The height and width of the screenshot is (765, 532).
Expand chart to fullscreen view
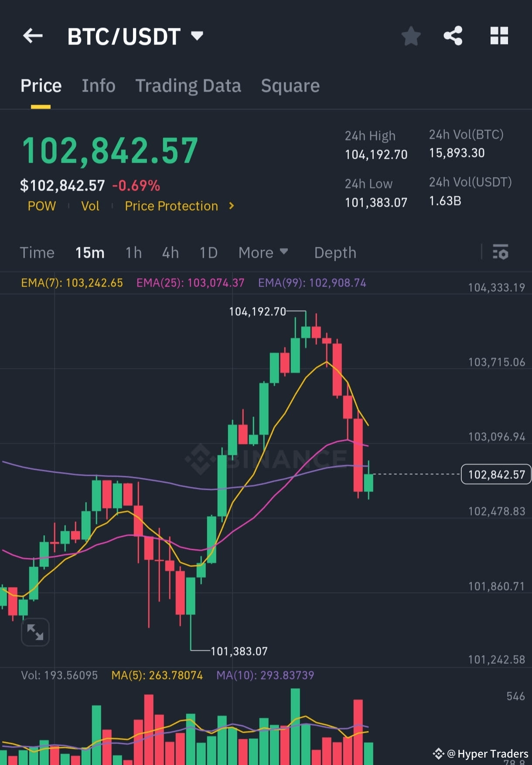tap(35, 632)
